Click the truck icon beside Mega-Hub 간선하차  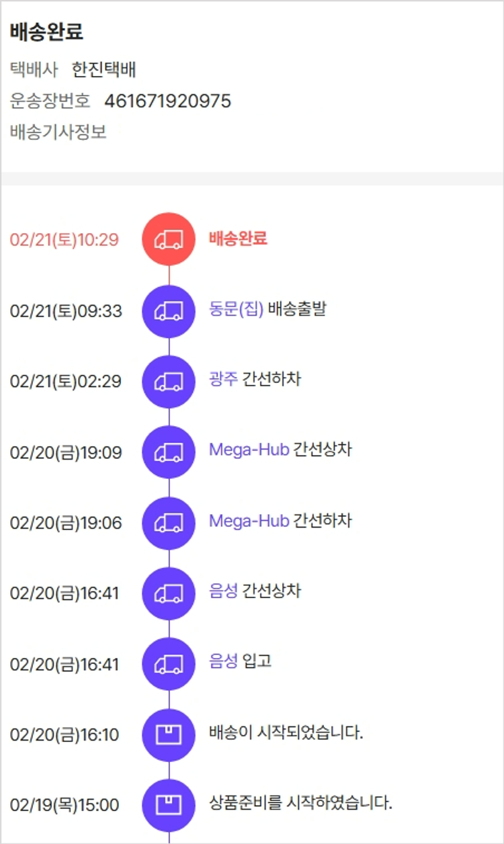coord(169,523)
